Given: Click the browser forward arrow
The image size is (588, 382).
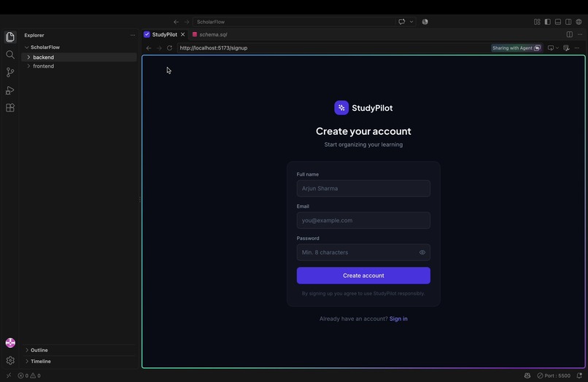Looking at the screenshot, I should pyautogui.click(x=159, y=48).
